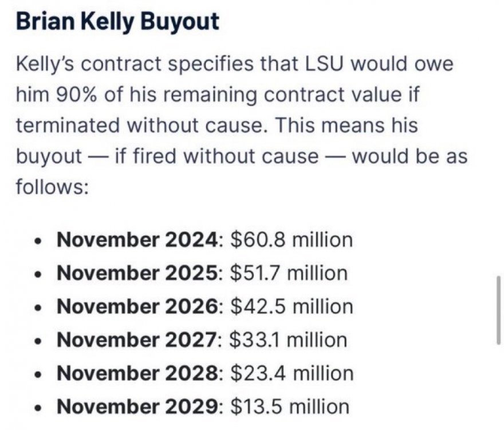The image size is (504, 430).
Task: Click the bullet point before November 2024
Action: pyautogui.click(x=39, y=240)
